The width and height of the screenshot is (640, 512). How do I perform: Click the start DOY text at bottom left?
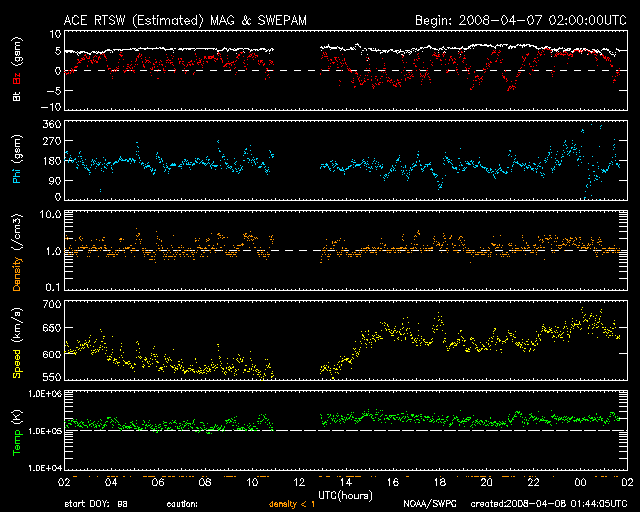(x=96, y=504)
